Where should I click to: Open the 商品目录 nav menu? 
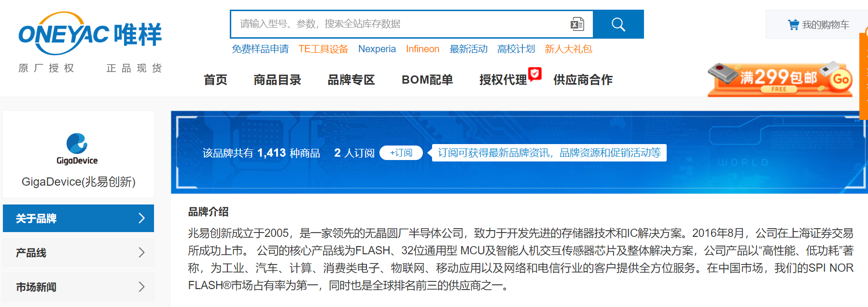(278, 80)
